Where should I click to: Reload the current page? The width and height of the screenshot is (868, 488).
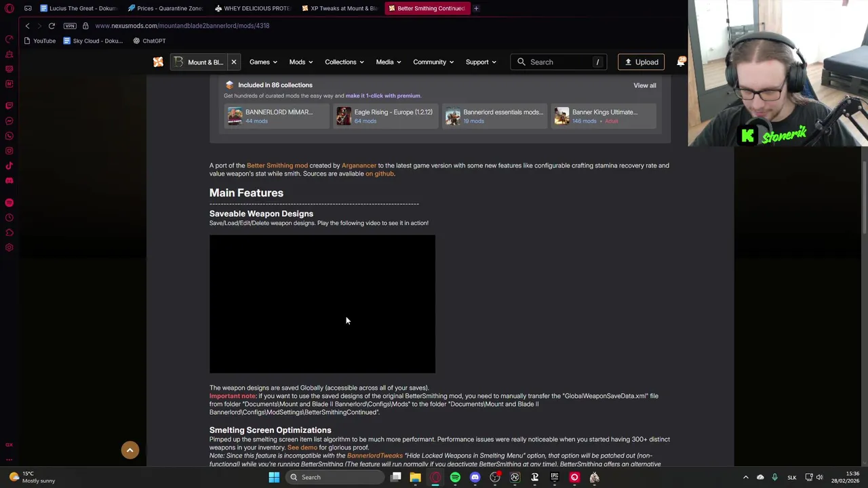[52, 26]
